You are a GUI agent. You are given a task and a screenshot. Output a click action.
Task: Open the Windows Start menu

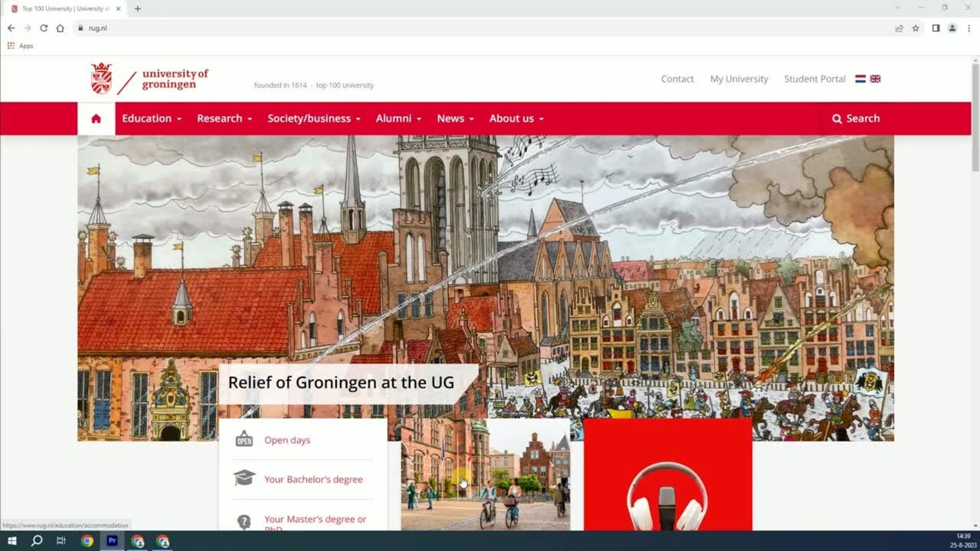(x=12, y=541)
